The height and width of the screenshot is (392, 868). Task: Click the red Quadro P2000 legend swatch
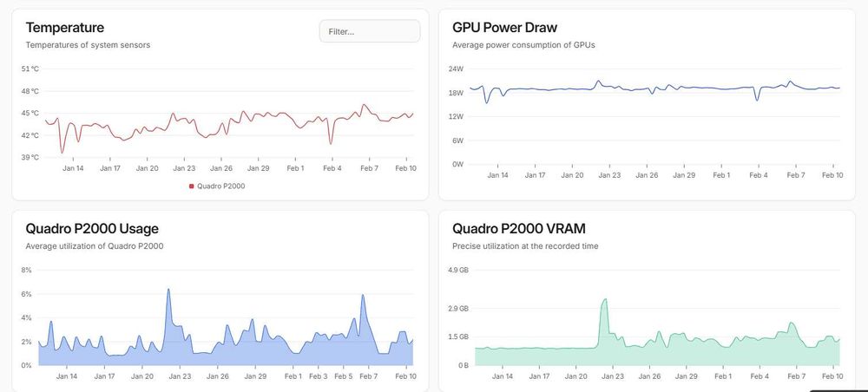[x=191, y=186]
